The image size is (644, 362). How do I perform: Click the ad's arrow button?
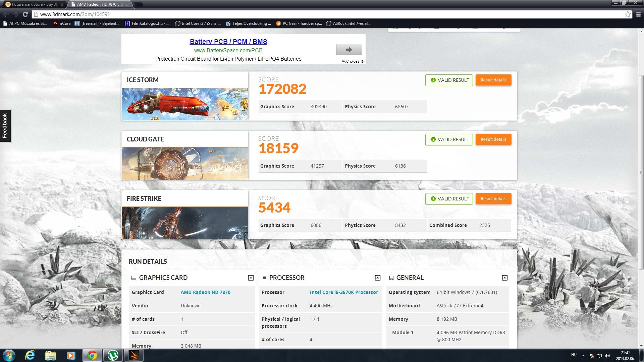click(x=349, y=50)
